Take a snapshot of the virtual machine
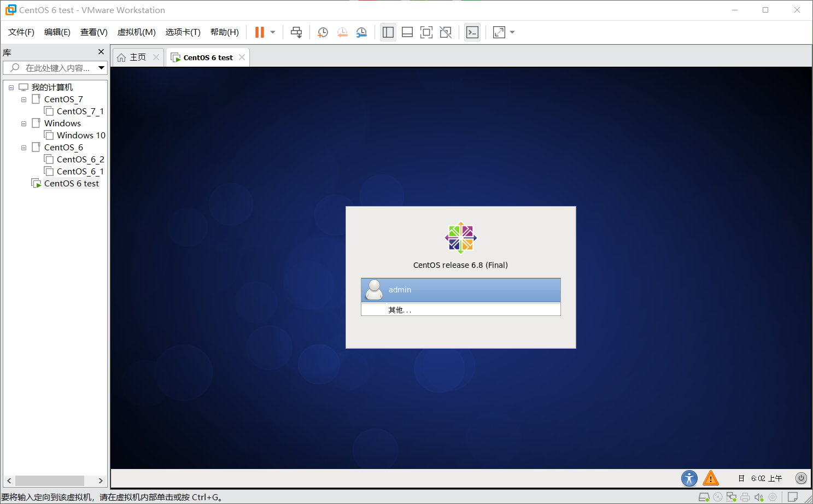This screenshot has height=504, width=813. [x=323, y=32]
